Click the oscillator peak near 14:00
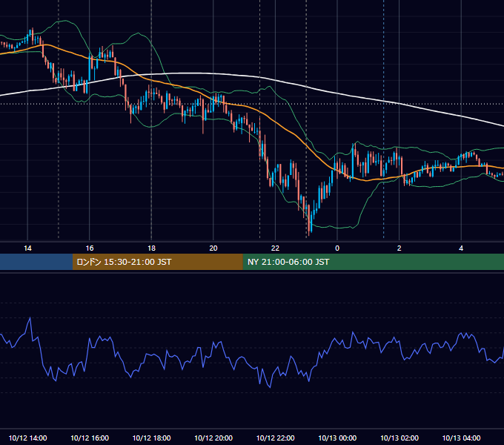 (x=30, y=318)
